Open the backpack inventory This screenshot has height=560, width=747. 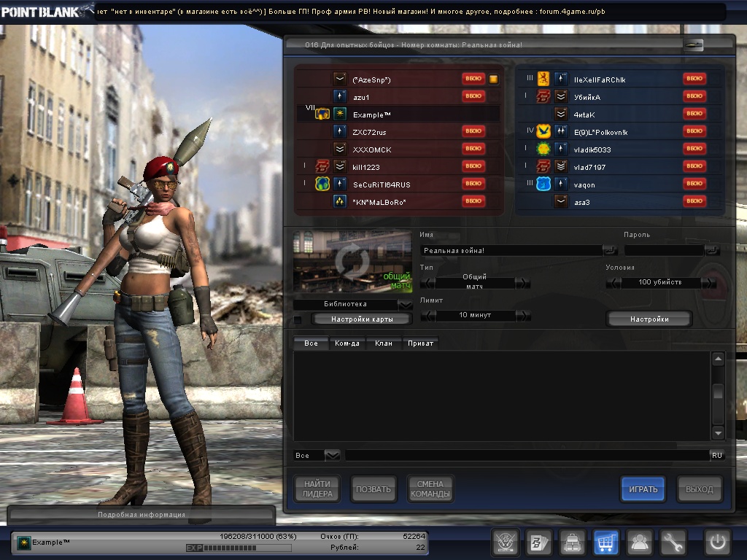[572, 542]
